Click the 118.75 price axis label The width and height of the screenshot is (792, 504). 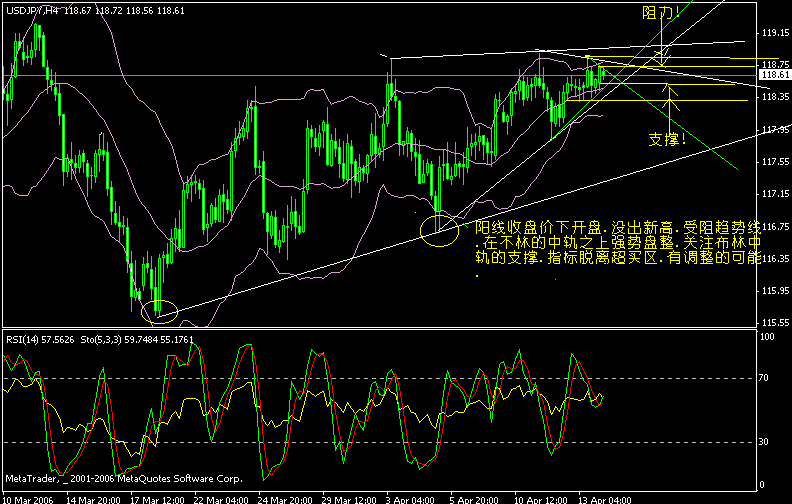coord(775,65)
